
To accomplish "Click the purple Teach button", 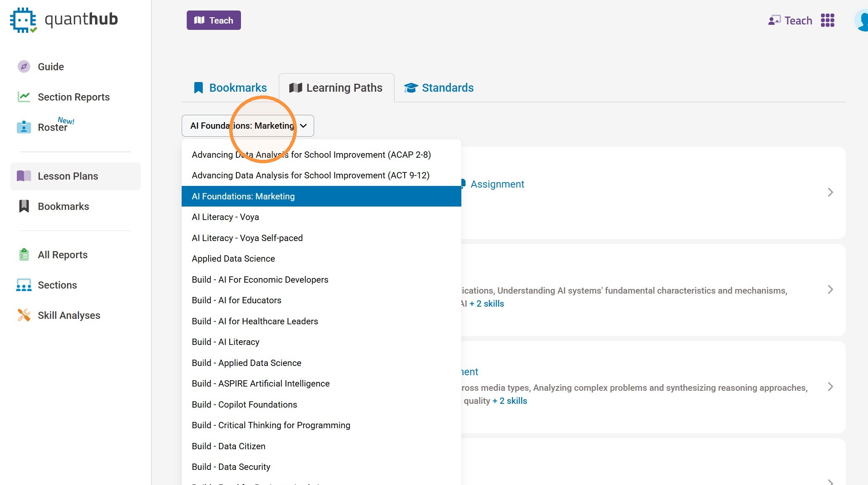I will pyautogui.click(x=214, y=20).
